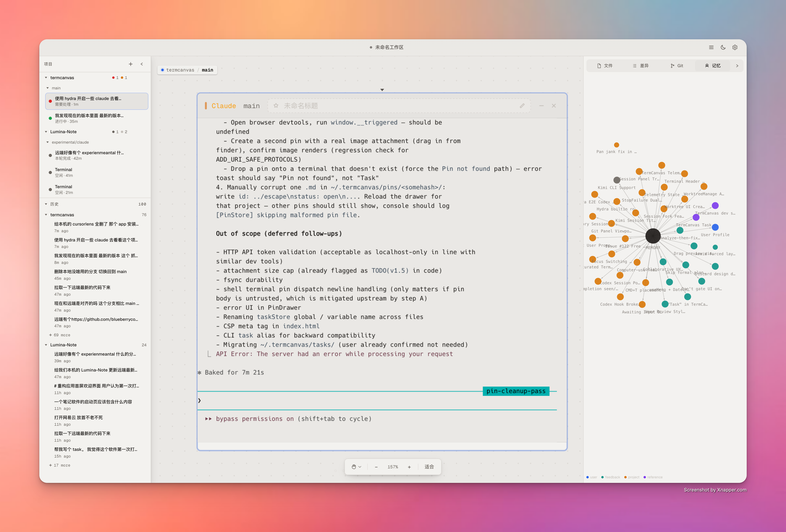Toggle dark mode with the moon icon
This screenshot has width=786, height=532.
click(723, 47)
